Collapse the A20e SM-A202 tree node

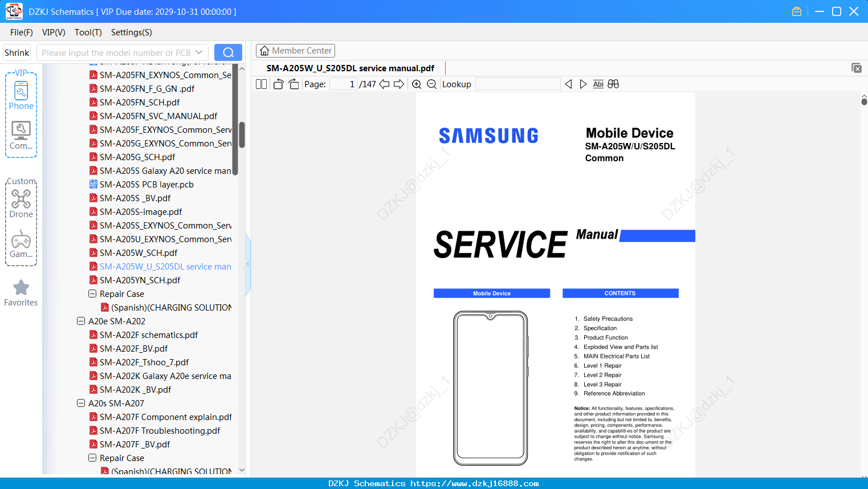click(81, 321)
